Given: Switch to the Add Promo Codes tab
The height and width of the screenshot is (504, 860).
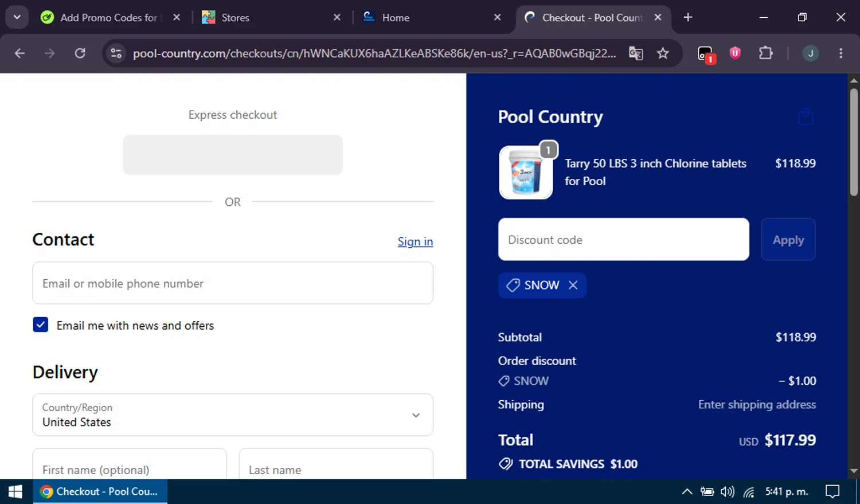Looking at the screenshot, I should [x=110, y=17].
